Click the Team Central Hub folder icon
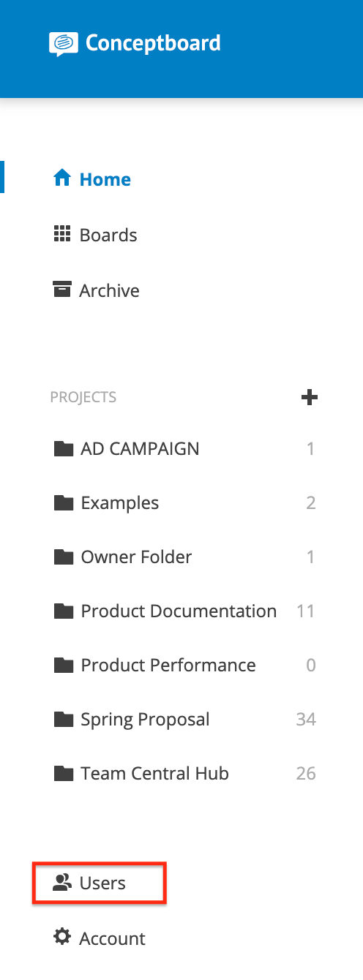Viewport: 363px width, 980px height. coord(64,773)
